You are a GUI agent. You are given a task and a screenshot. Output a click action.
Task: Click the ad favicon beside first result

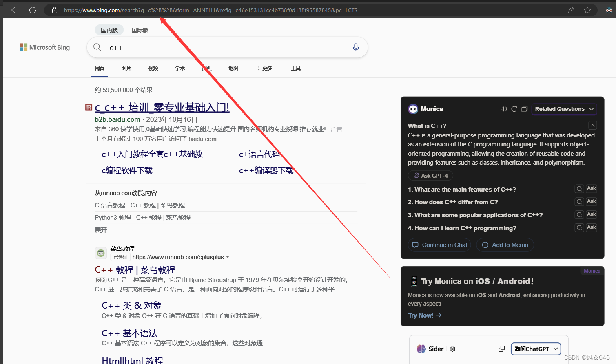(x=89, y=107)
